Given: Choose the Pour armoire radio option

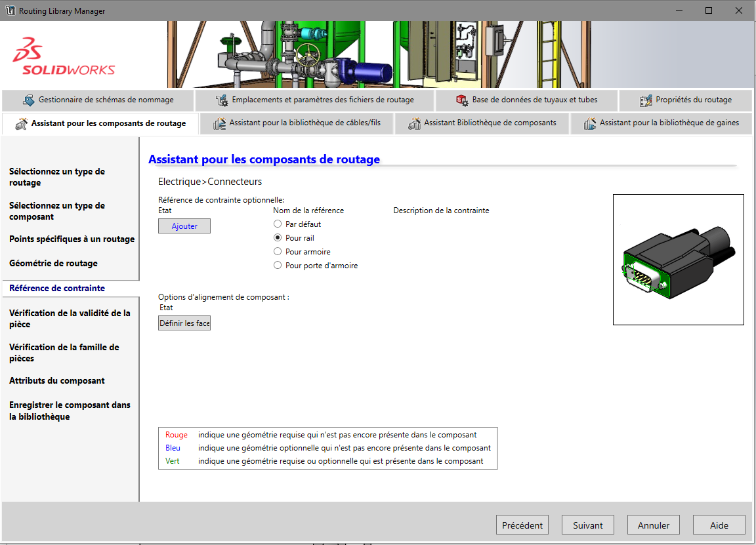Looking at the screenshot, I should (x=278, y=252).
